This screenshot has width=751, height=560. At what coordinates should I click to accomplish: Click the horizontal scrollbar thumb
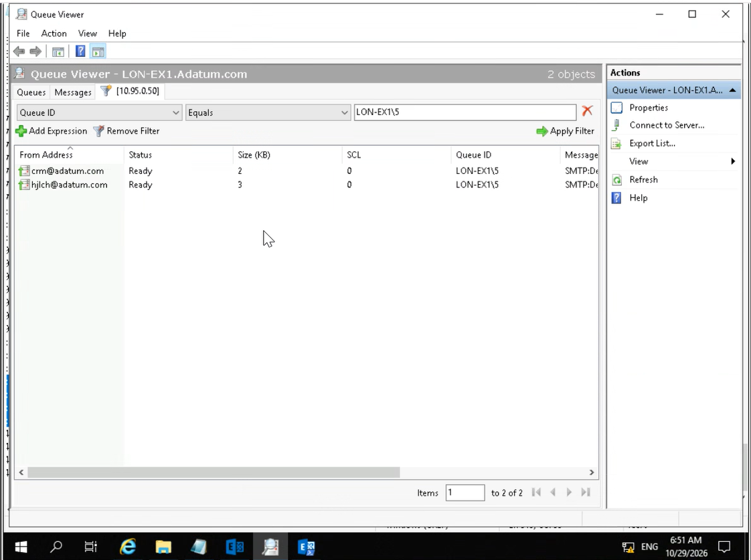[214, 472]
